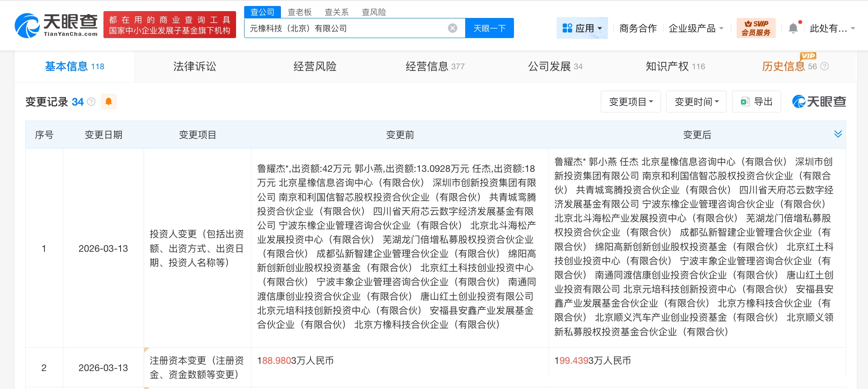Click the orange bell alert next to 变更记录
The width and height of the screenshot is (868, 389).
(x=109, y=102)
